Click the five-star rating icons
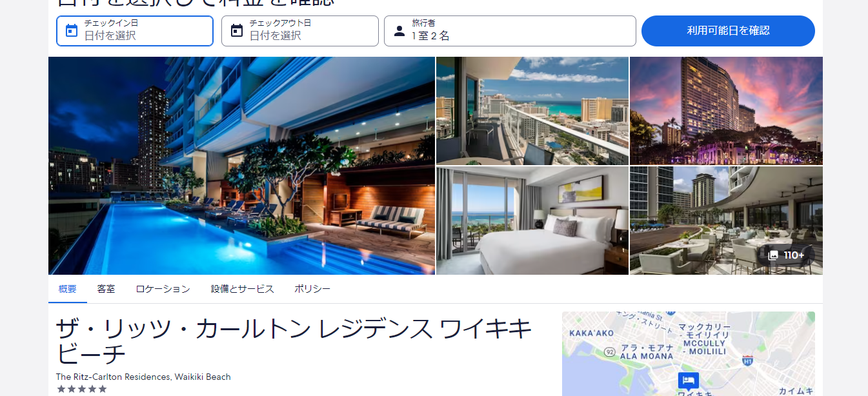Screen dimensions: 868x396 tap(81, 389)
